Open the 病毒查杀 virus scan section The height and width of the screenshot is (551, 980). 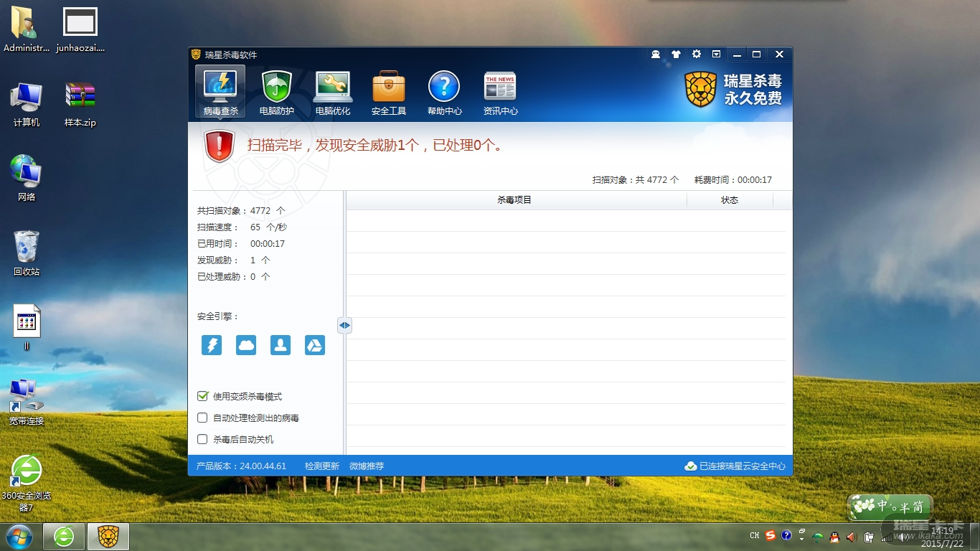point(220,92)
